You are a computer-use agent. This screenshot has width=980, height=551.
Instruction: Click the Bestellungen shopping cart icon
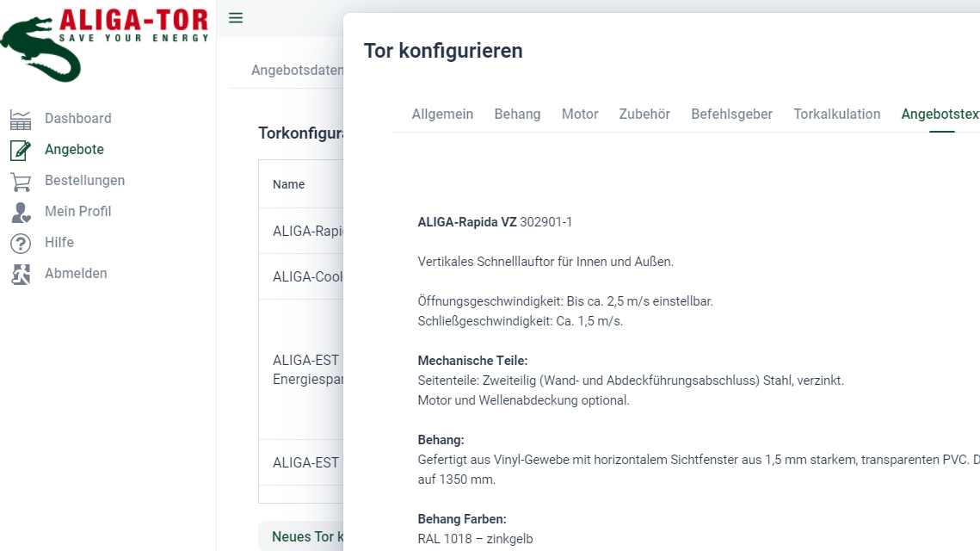pos(21,182)
